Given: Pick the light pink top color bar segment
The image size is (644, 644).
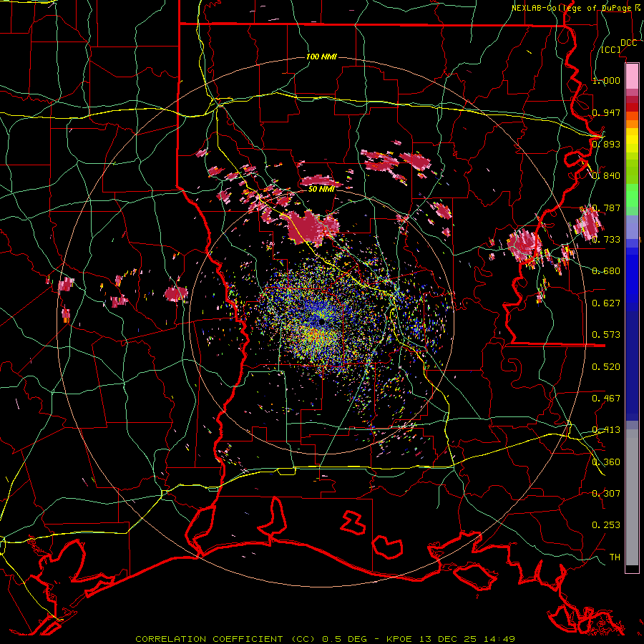Looking at the screenshot, I should tap(632, 77).
